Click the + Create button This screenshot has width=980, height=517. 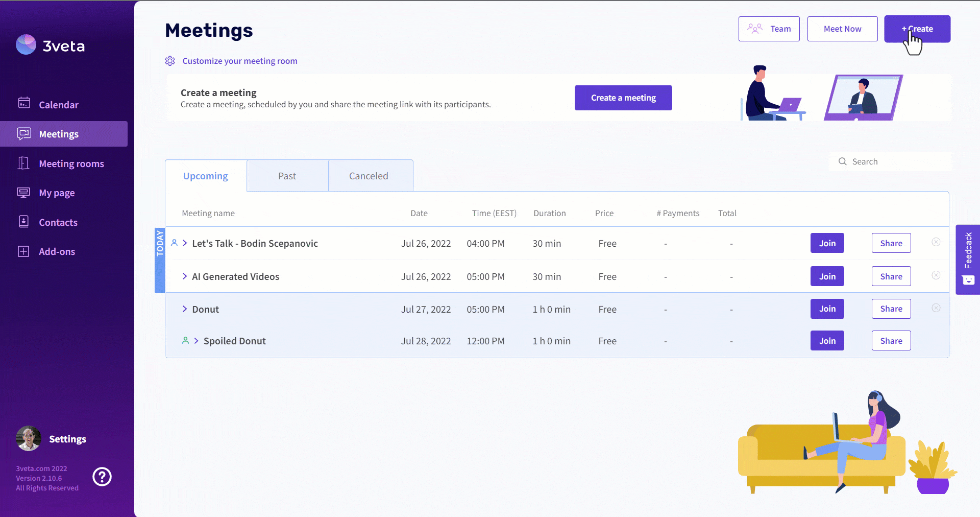click(x=917, y=29)
